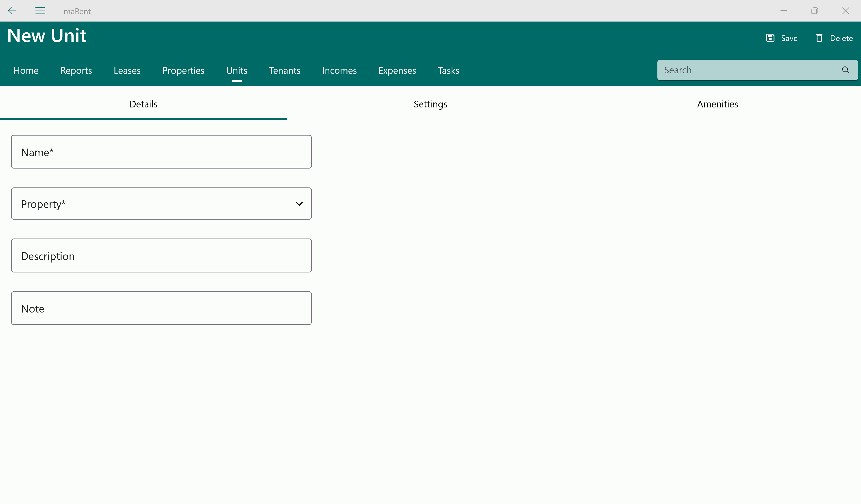Viewport: 861px width, 504px height.
Task: Click the Save floppy disk icon
Action: pos(770,38)
